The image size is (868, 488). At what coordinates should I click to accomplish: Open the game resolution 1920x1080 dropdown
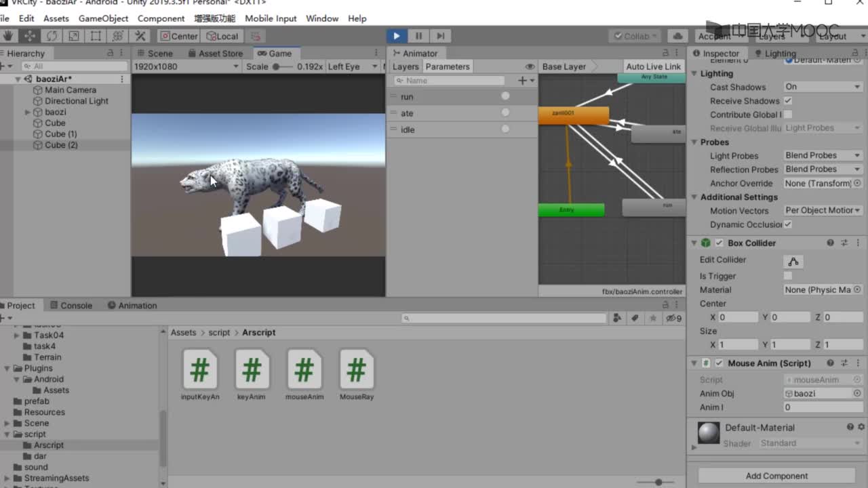pyautogui.click(x=186, y=66)
